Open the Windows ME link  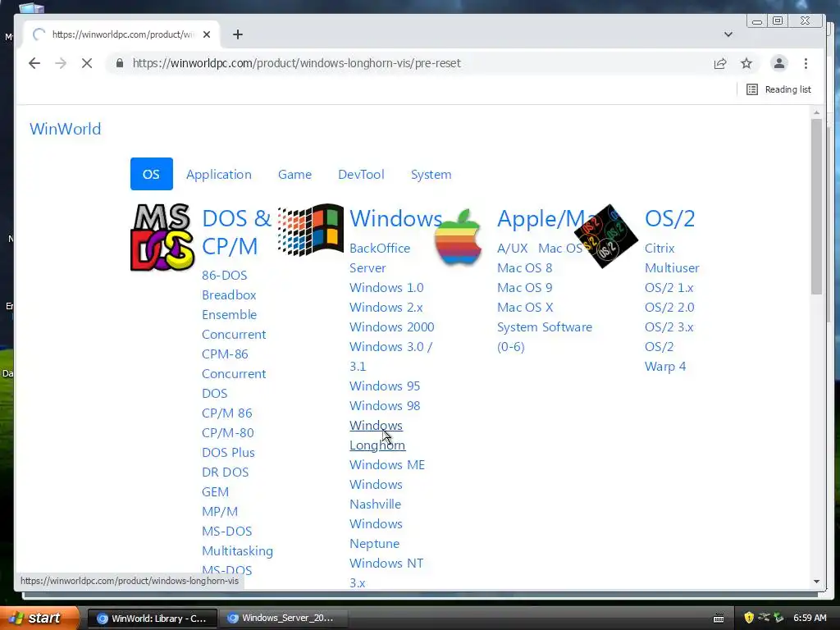(387, 465)
